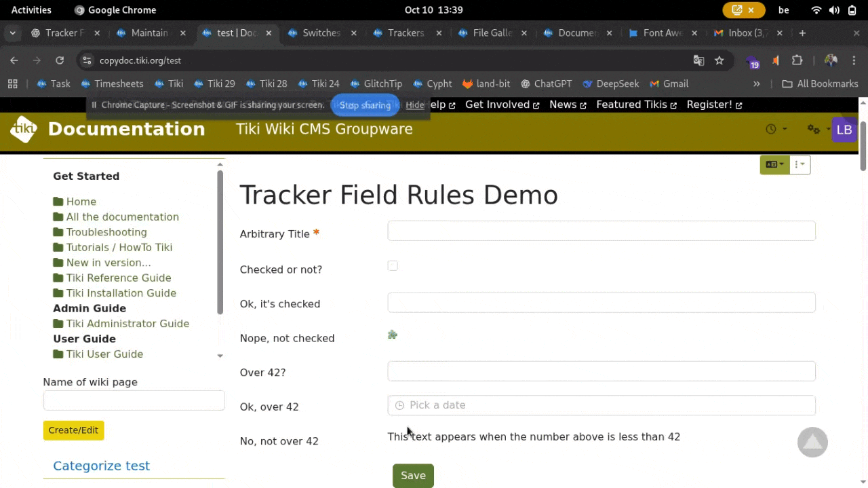This screenshot has height=488, width=868.
Task: Click the 'Over 42?' input field
Action: click(601, 371)
